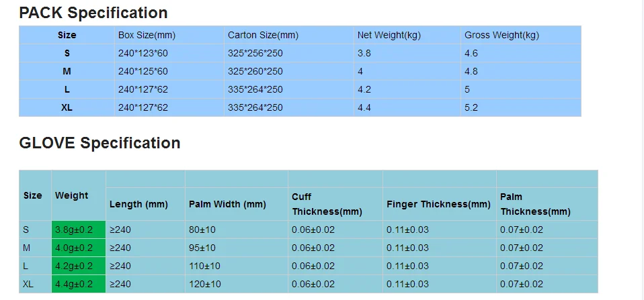Click the XL row in pack table
The height and width of the screenshot is (300, 644).
pyautogui.click(x=300, y=107)
